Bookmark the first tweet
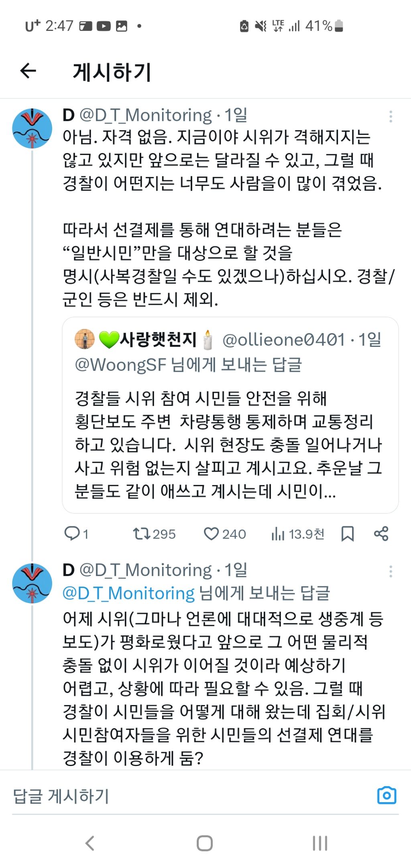Viewport: 411px width, 868px height. 347,534
